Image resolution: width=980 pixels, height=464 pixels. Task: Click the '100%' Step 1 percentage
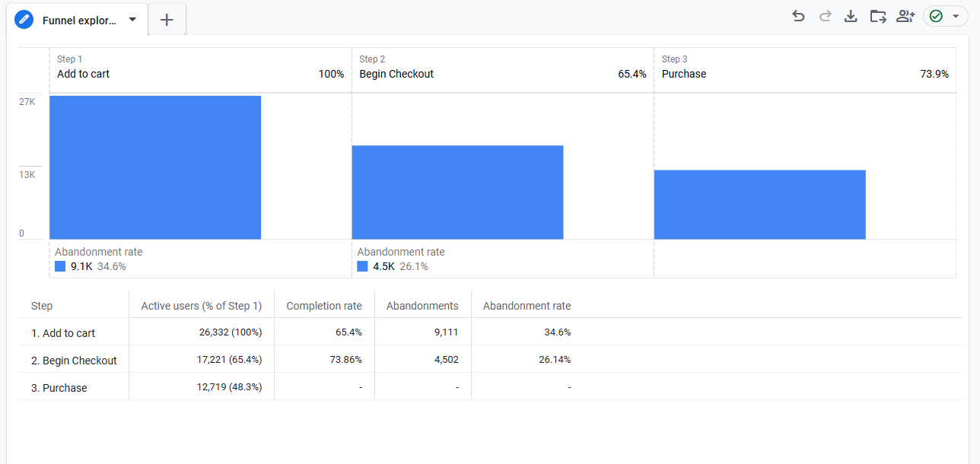[x=331, y=74]
